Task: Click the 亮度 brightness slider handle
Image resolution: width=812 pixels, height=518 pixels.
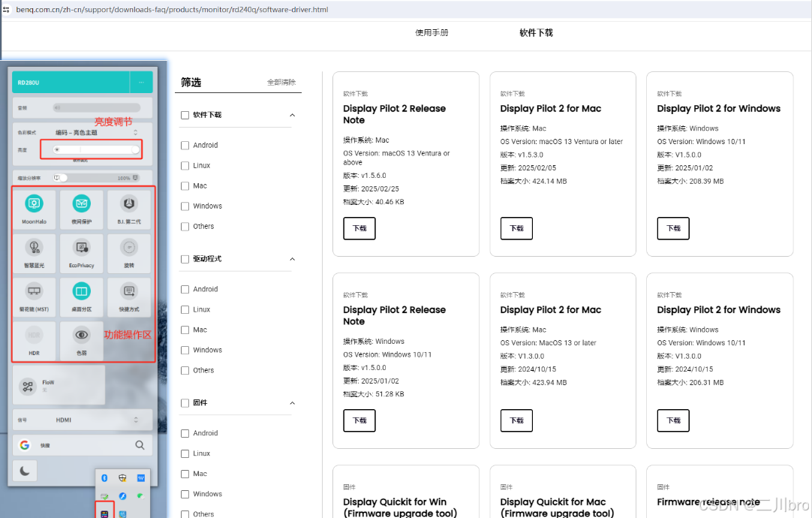Action: (x=135, y=149)
